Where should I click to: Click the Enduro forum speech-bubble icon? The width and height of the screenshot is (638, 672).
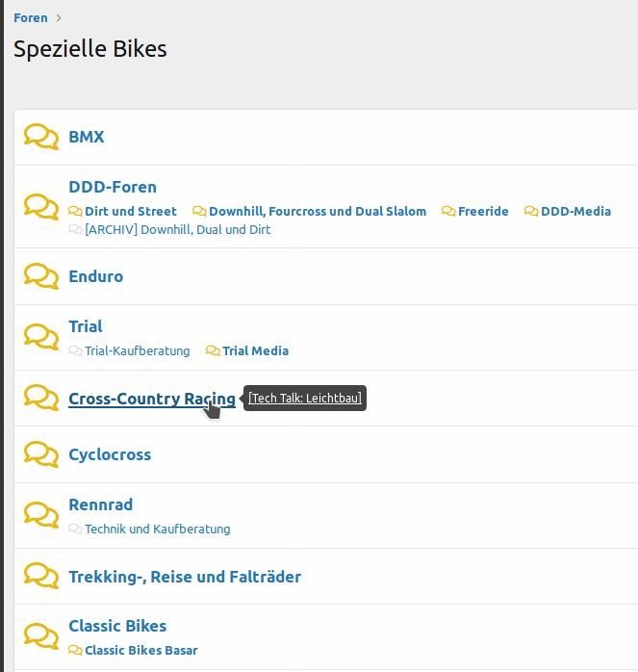tap(41, 276)
